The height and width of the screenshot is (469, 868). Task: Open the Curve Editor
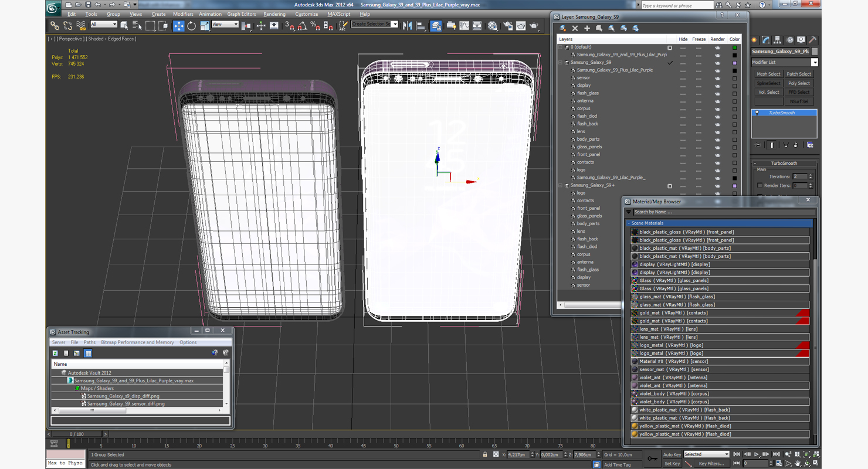click(464, 25)
